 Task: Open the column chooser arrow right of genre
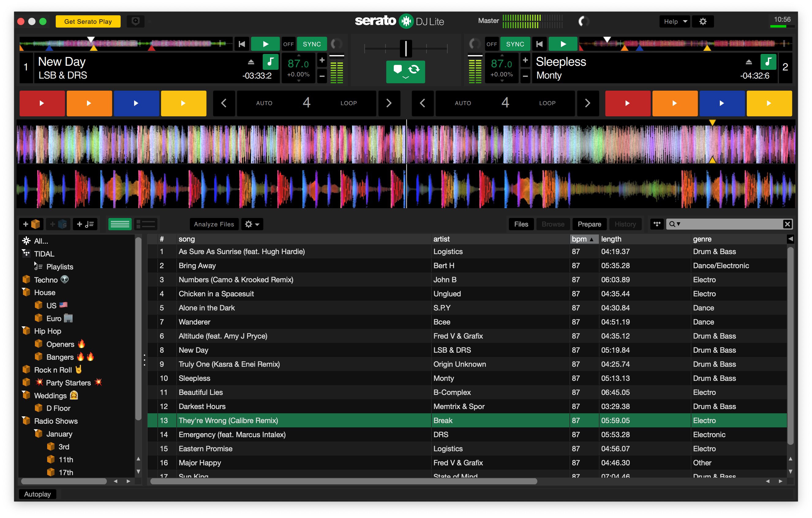pyautogui.click(x=790, y=239)
